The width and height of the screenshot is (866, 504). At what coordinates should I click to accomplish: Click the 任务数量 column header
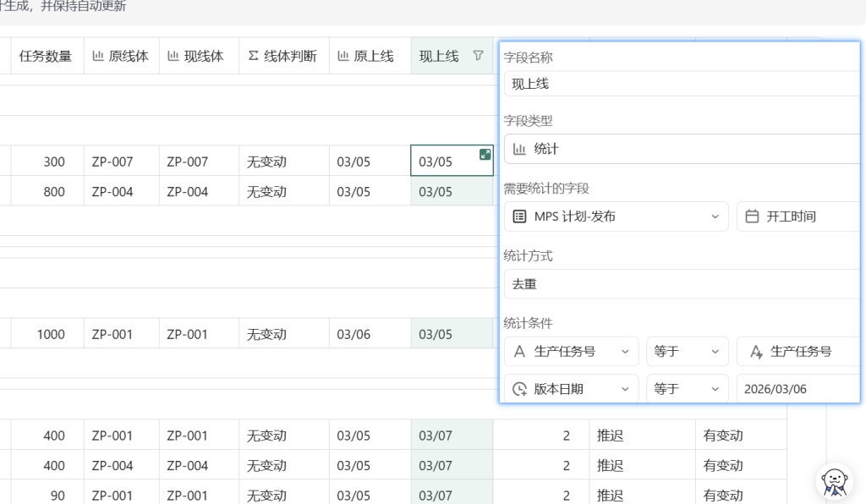click(47, 56)
